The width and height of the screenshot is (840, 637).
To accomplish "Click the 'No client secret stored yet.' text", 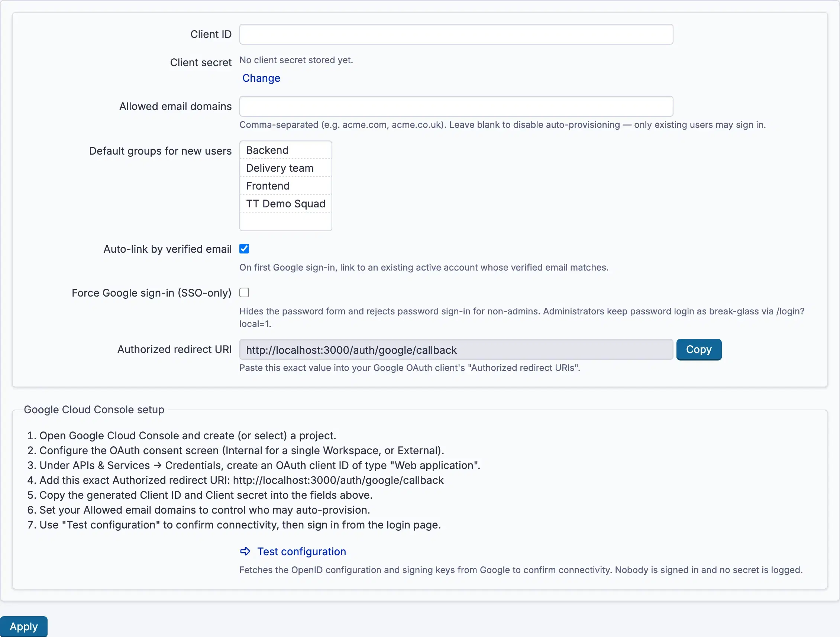I will [x=296, y=60].
